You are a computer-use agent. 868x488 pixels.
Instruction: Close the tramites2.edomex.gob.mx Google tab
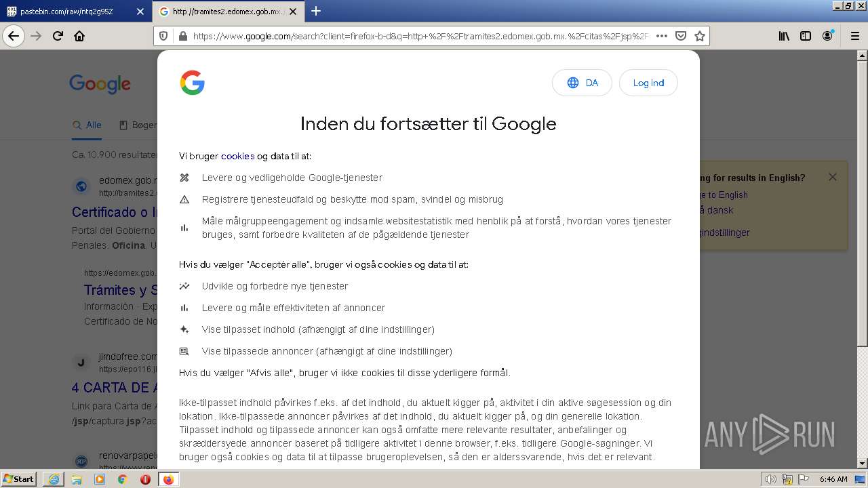292,12
